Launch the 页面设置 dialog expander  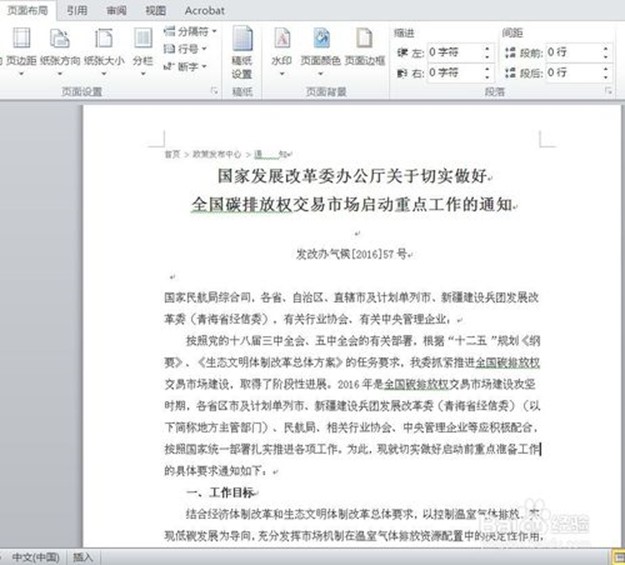(x=213, y=91)
